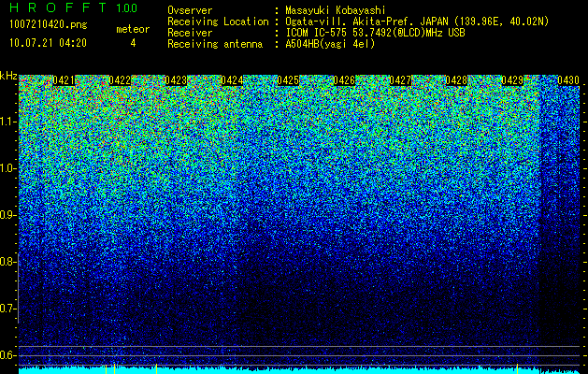Click the 0428 time marker label
Screen dimensions: 588x374
(456, 80)
